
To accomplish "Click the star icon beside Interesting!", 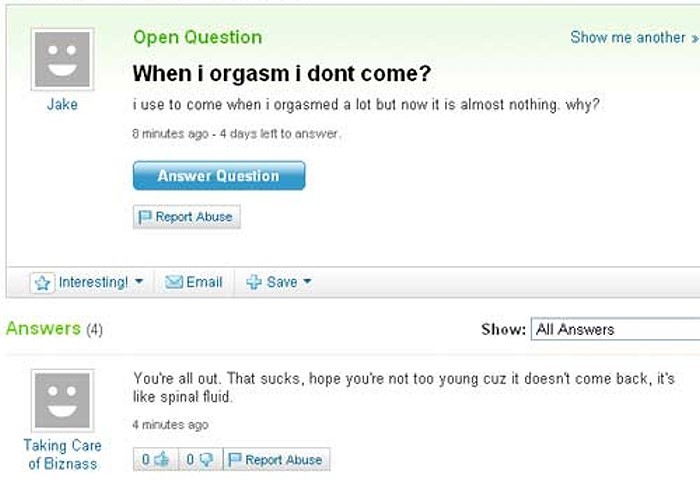I will tap(42, 283).
